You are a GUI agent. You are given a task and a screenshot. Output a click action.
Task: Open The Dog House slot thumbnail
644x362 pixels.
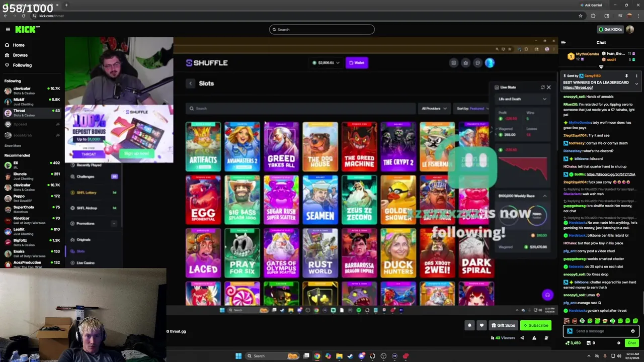point(320,146)
